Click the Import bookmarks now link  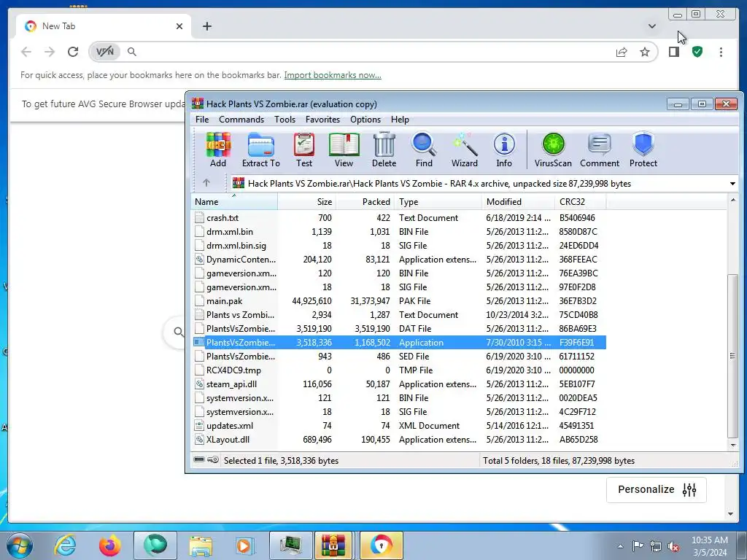(333, 75)
